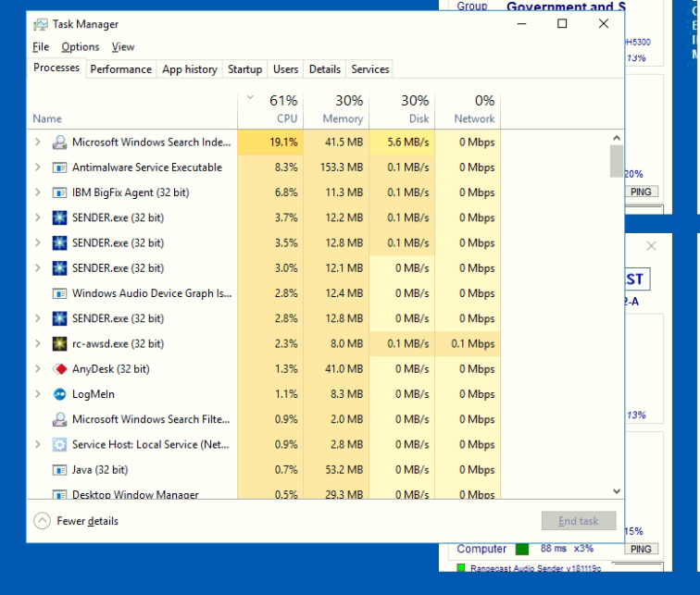Viewport: 700px width, 595px height.
Task: Click the IBM BigFix Agent icon
Action: coord(59,192)
